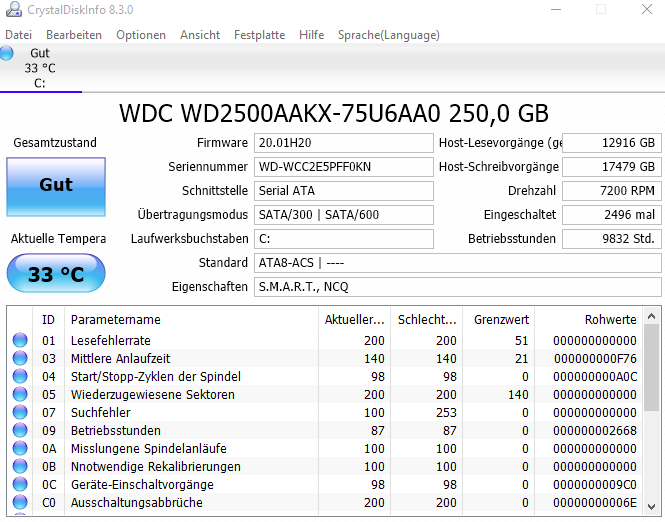
Task: Open the Festplatte menu
Action: pyautogui.click(x=259, y=35)
